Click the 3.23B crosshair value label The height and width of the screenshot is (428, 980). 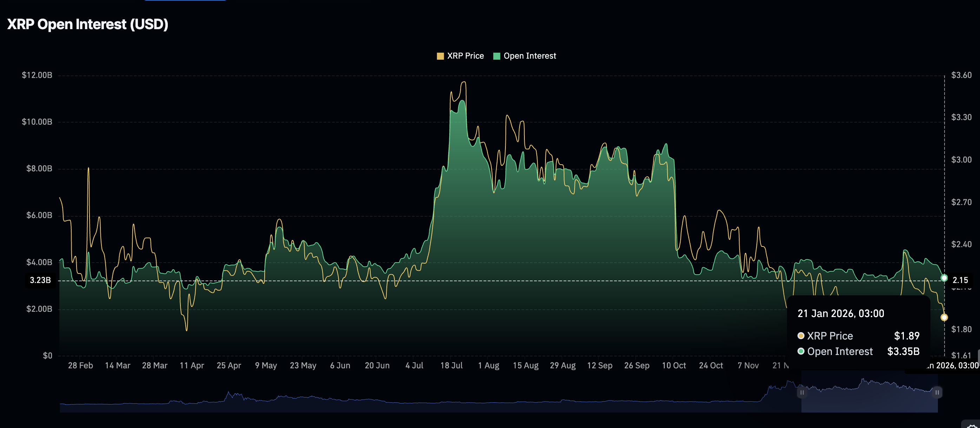click(40, 281)
